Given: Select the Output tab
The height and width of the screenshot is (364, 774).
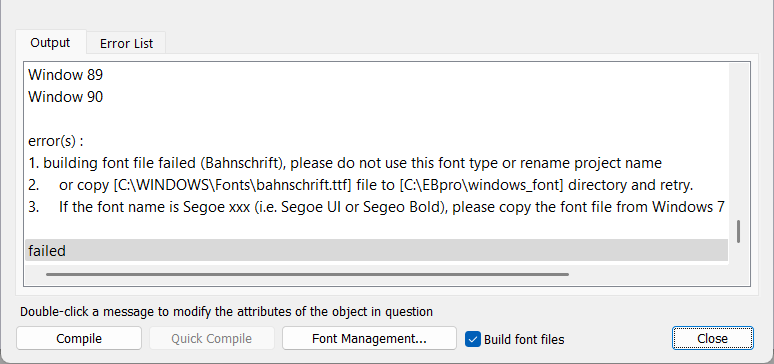Looking at the screenshot, I should click(x=50, y=42).
